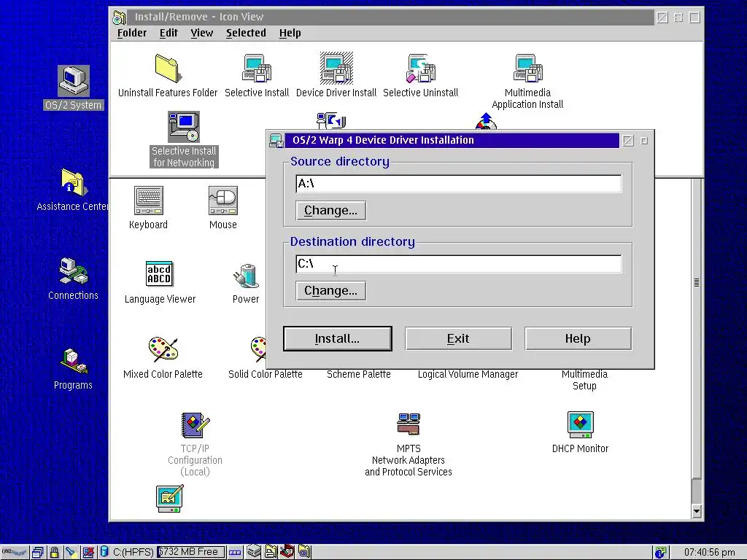Viewport: 747px width, 560px height.
Task: Click the Install/Remove window title bar icon
Action: 119,17
